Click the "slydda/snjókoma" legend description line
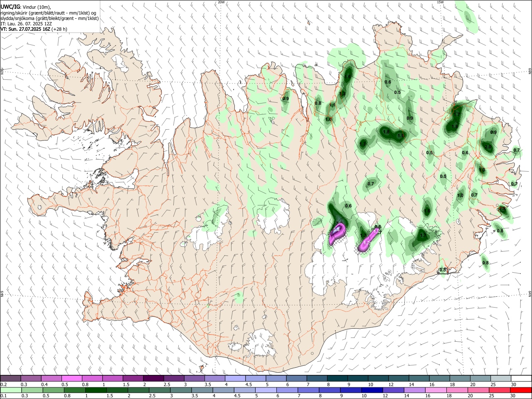 [x=49, y=18]
